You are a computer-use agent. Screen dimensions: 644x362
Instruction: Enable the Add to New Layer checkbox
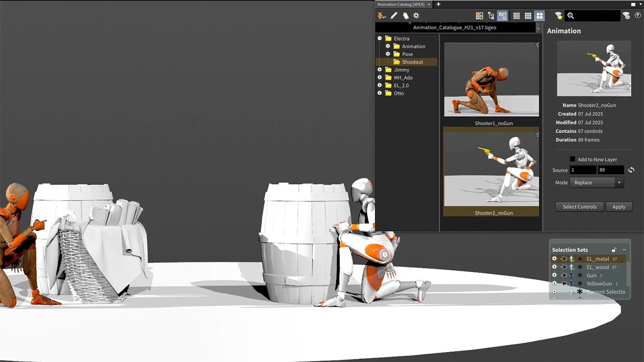click(572, 159)
